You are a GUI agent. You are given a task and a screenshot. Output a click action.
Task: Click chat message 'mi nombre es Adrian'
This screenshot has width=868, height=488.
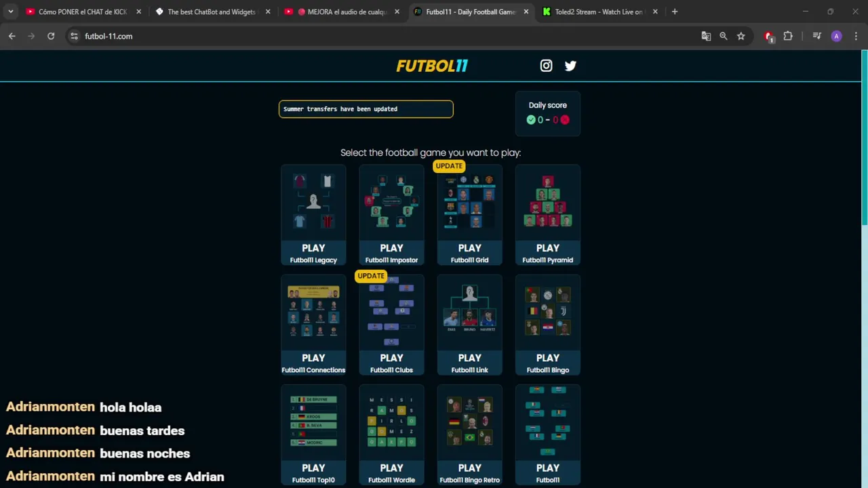pos(161,476)
